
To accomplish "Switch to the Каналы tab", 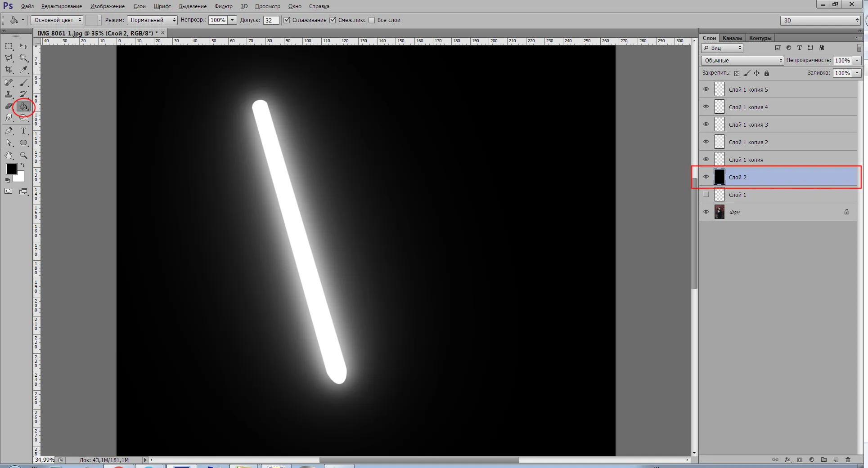I will [x=732, y=38].
